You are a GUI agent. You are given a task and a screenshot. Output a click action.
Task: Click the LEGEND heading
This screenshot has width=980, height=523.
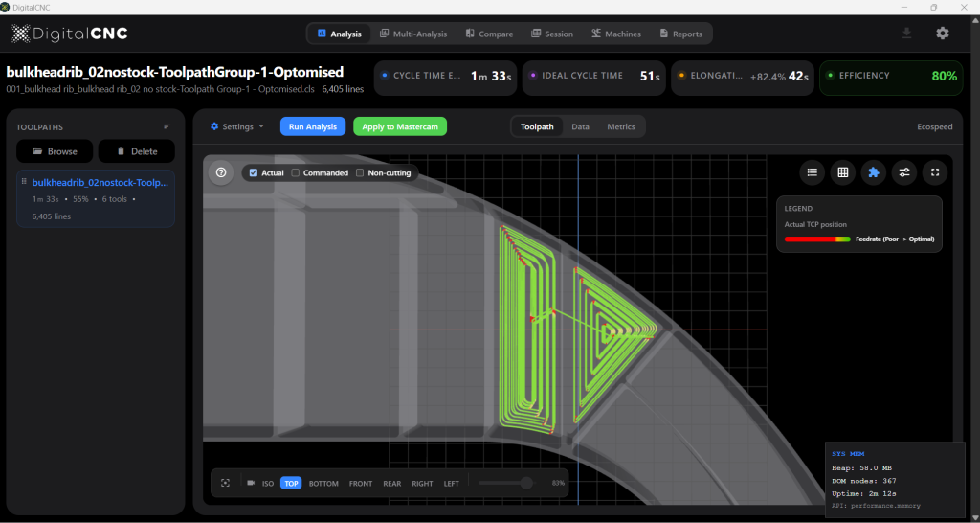(798, 208)
